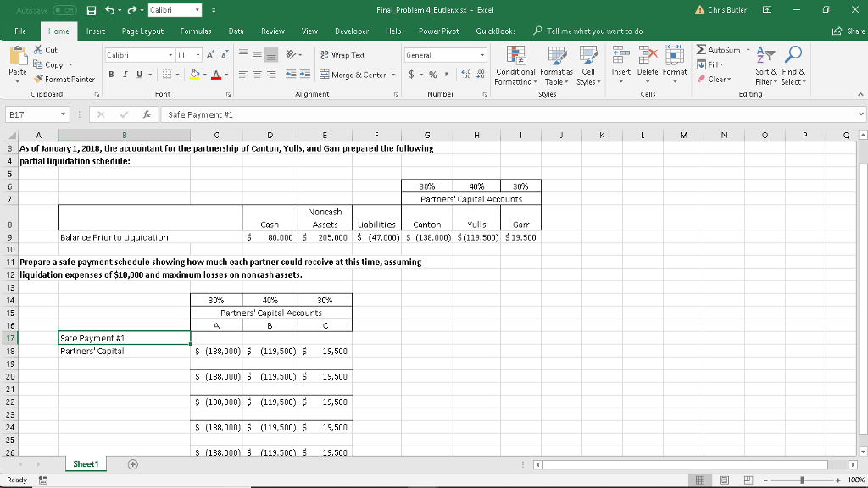The width and height of the screenshot is (868, 488).
Task: Click the Format Painter brush
Action: click(x=38, y=79)
